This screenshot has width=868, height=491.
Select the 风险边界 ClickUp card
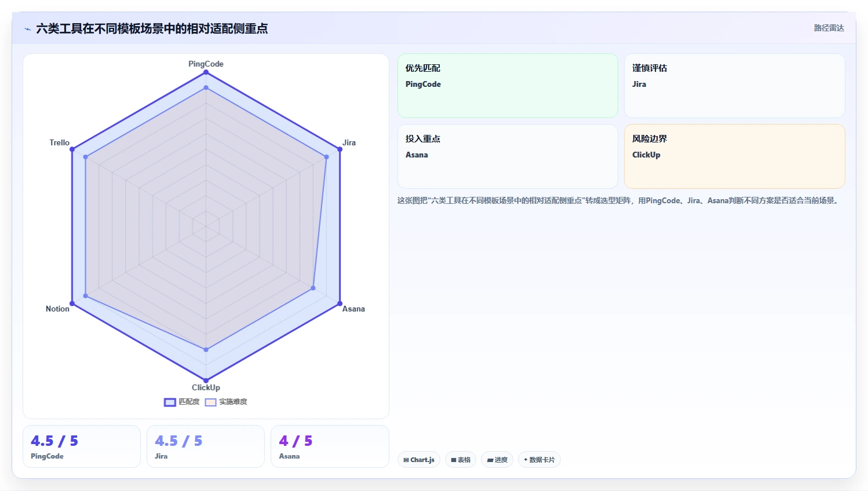[735, 156]
